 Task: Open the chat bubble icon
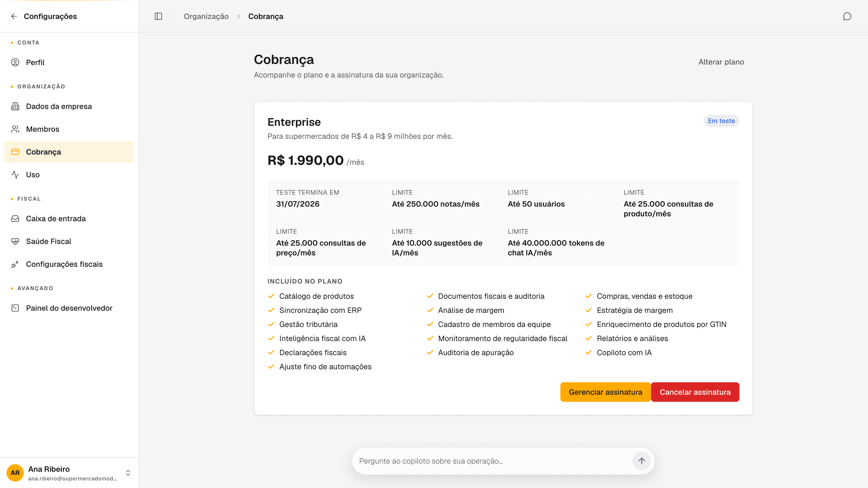847,16
